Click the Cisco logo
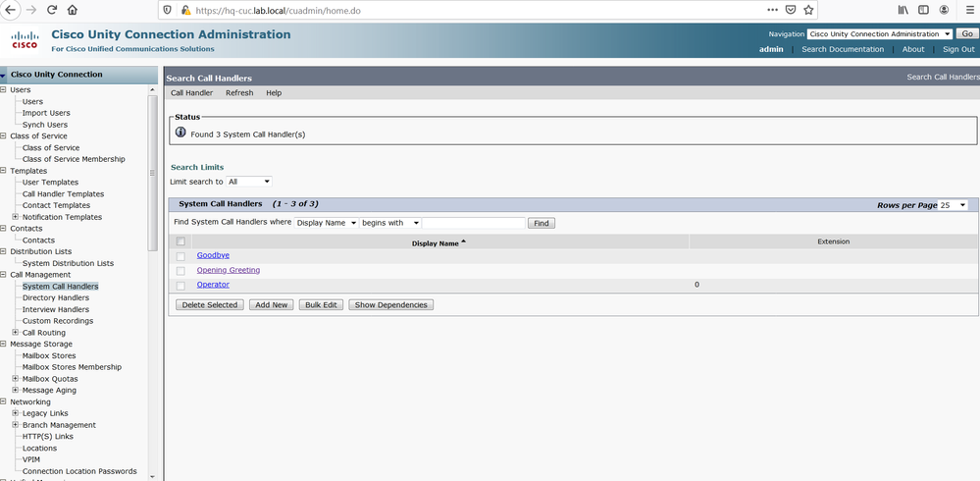 [25, 40]
